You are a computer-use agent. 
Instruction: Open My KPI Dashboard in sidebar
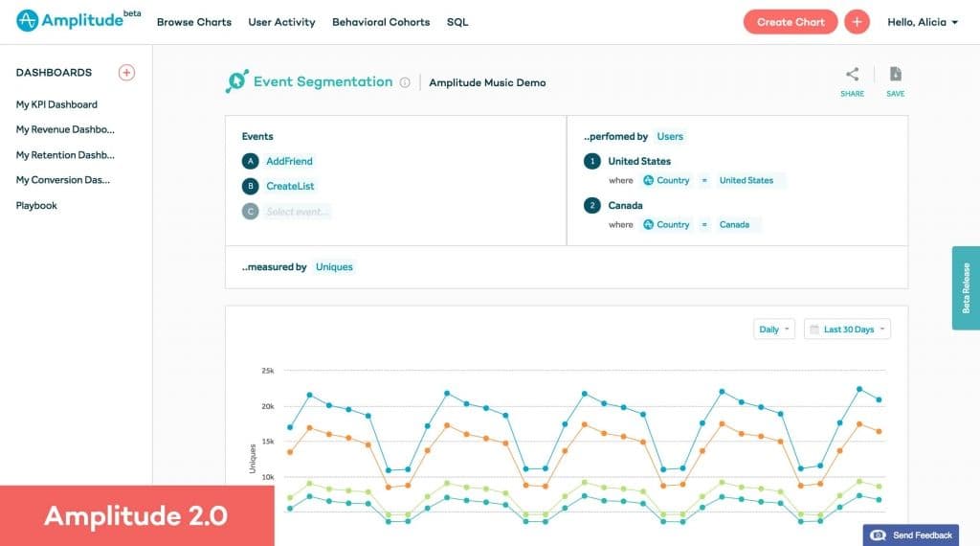coord(56,104)
